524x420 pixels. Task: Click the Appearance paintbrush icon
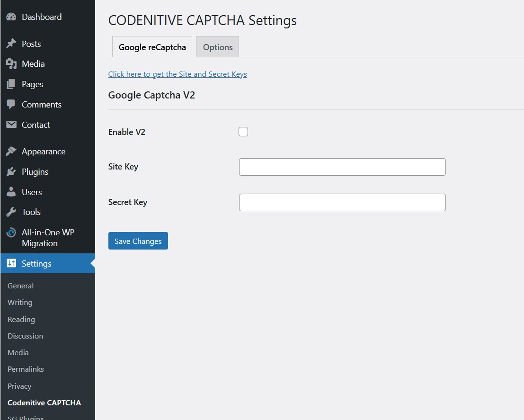tap(11, 151)
